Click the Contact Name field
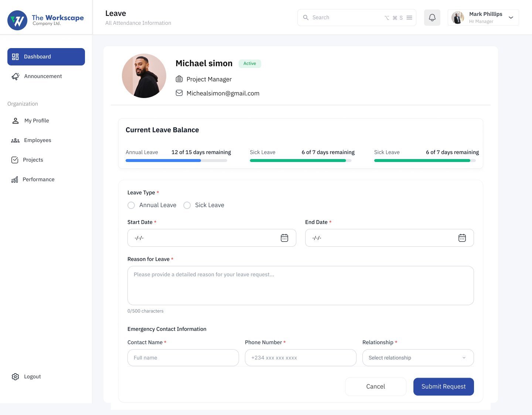Screen dimensions: 532x415 (183, 358)
